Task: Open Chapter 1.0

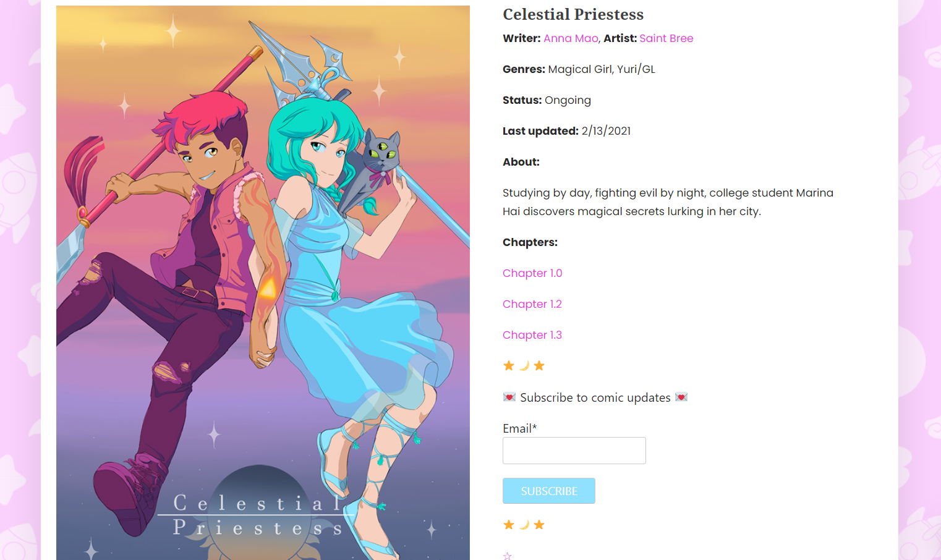Action: click(532, 273)
